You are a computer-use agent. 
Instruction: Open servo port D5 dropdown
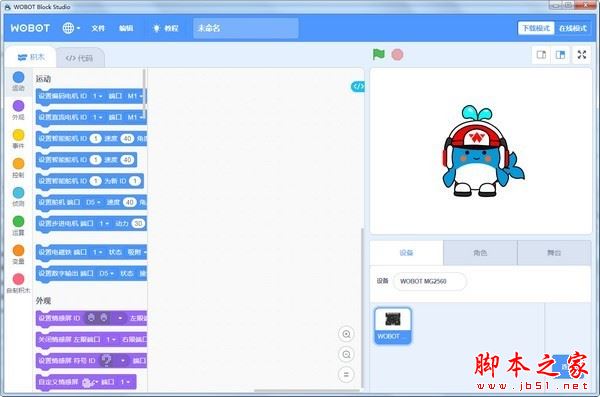93,202
